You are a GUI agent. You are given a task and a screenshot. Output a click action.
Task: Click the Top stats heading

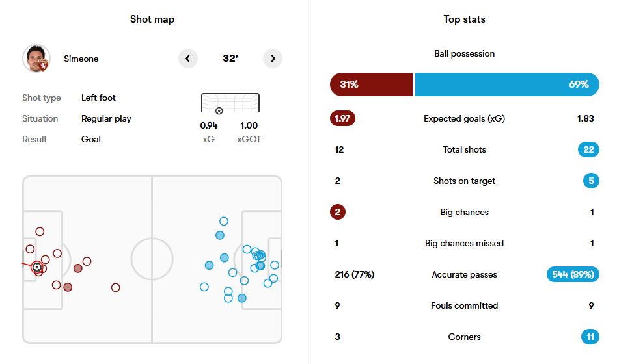pos(464,19)
